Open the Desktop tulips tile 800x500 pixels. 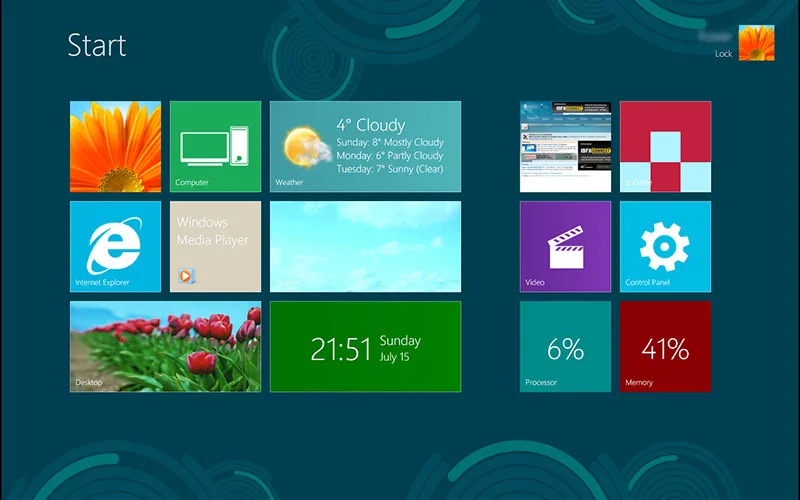click(x=165, y=346)
